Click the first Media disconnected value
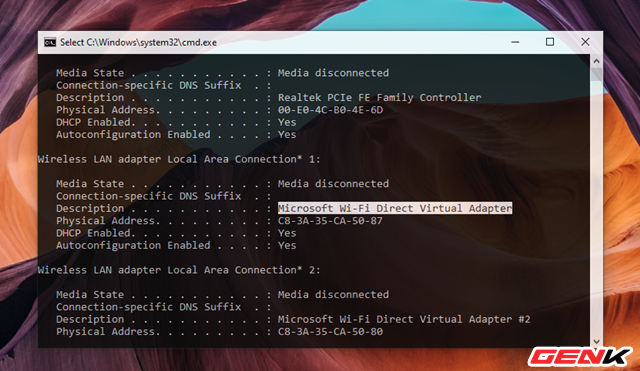The image size is (640, 371). pos(333,73)
